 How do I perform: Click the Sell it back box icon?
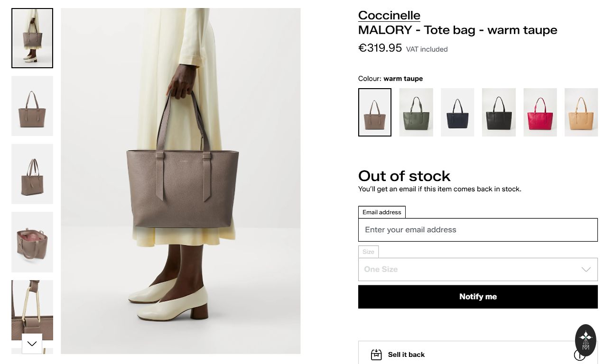click(376, 355)
